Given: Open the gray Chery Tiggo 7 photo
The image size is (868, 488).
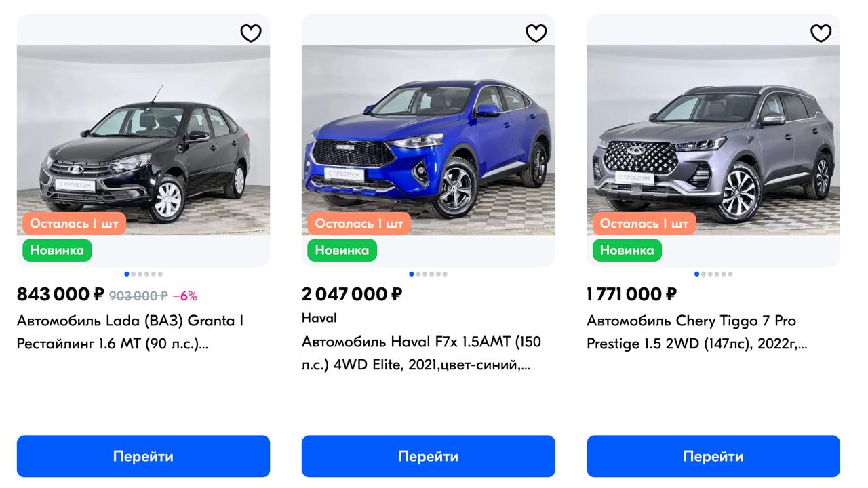Looking at the screenshot, I should pos(713,140).
